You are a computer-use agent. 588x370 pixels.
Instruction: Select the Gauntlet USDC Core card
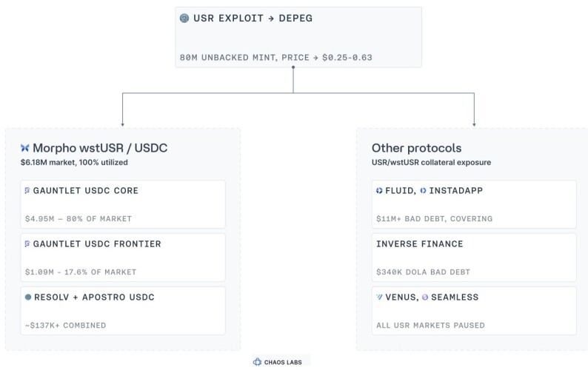pos(123,204)
